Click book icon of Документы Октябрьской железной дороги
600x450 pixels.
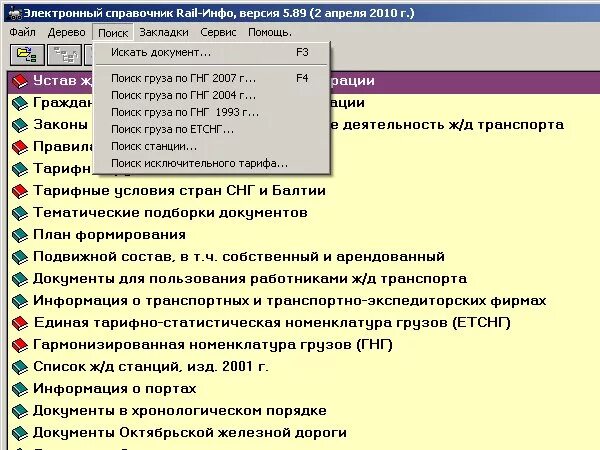point(20,433)
